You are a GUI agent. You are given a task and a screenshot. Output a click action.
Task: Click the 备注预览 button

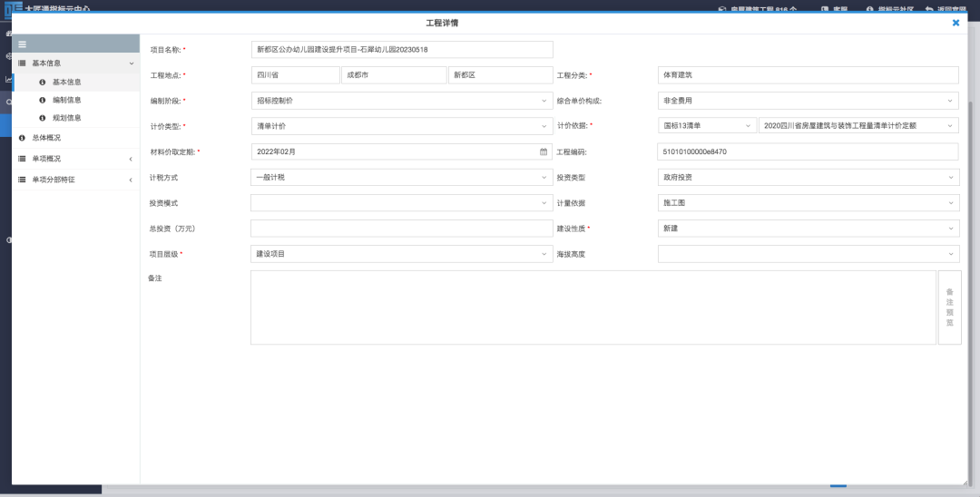(949, 307)
